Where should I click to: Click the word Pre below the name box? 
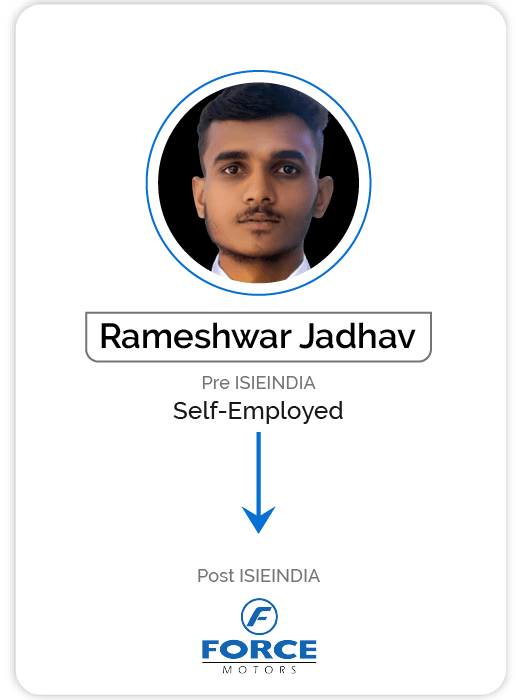tap(216, 383)
